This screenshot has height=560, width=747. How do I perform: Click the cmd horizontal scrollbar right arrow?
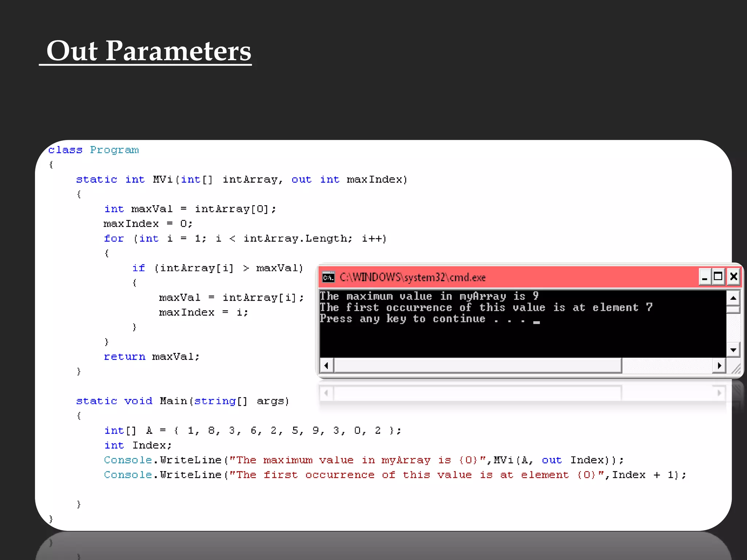pyautogui.click(x=719, y=365)
